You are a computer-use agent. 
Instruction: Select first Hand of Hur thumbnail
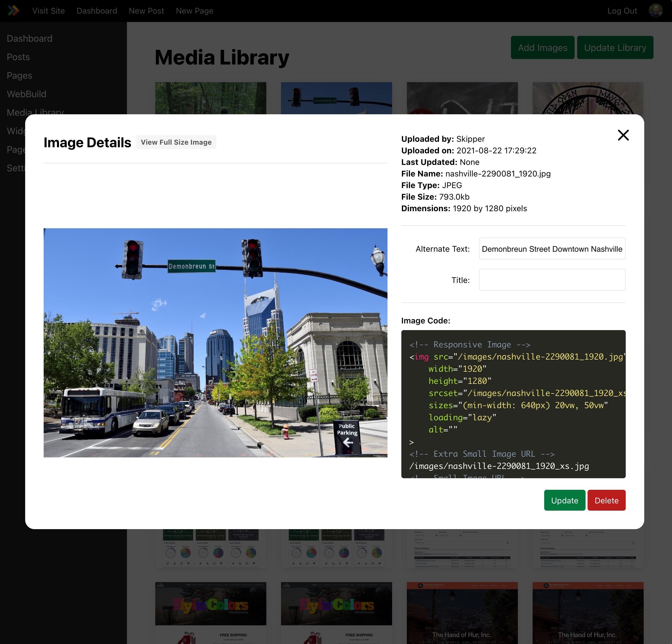[462, 613]
